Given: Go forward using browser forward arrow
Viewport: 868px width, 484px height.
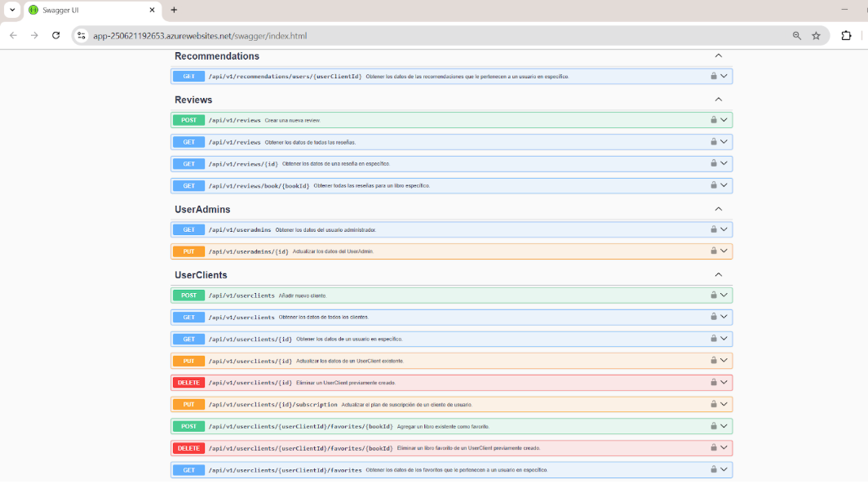Looking at the screenshot, I should click(x=34, y=35).
